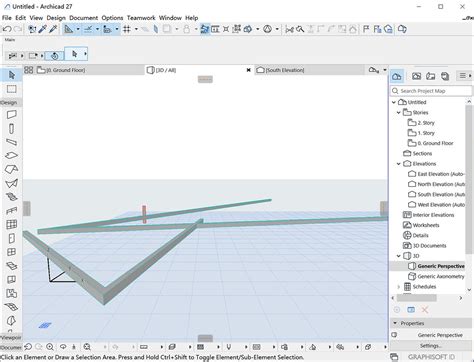474x362 pixels.
Task: Collapse the Elevations tree node
Action: (x=399, y=164)
